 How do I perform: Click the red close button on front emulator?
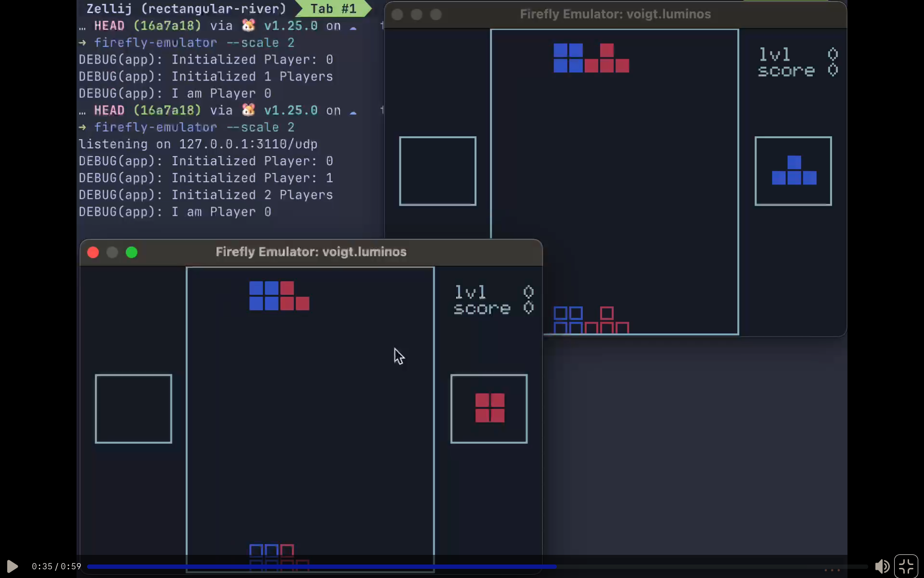click(93, 252)
